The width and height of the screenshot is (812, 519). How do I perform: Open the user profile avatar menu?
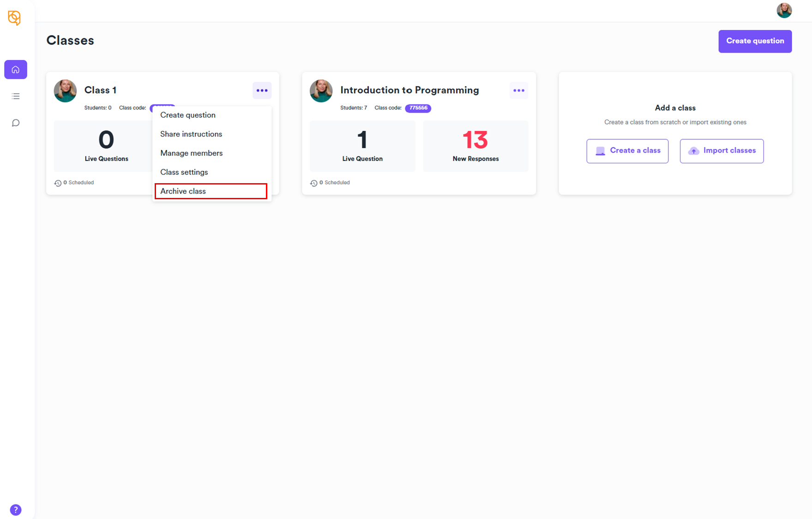tap(784, 10)
